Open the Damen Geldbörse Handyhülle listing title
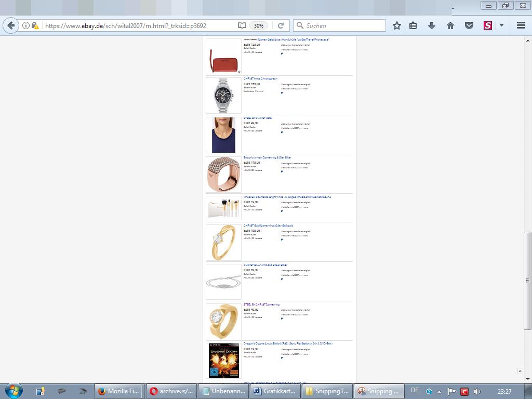Screen dimensions: 532x399 [x=294, y=39]
